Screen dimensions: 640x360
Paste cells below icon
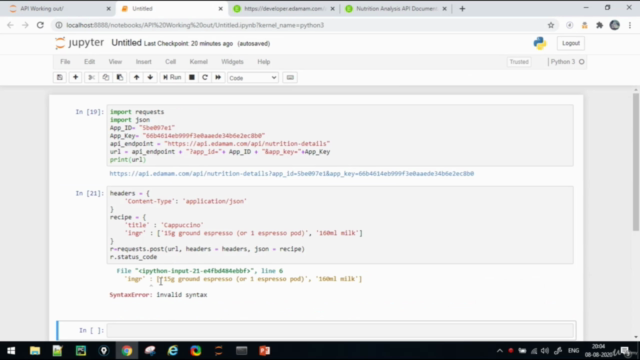[120, 78]
